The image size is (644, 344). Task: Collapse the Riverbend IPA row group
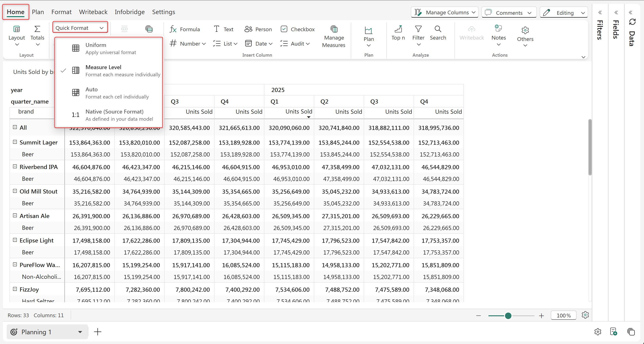pyautogui.click(x=15, y=166)
